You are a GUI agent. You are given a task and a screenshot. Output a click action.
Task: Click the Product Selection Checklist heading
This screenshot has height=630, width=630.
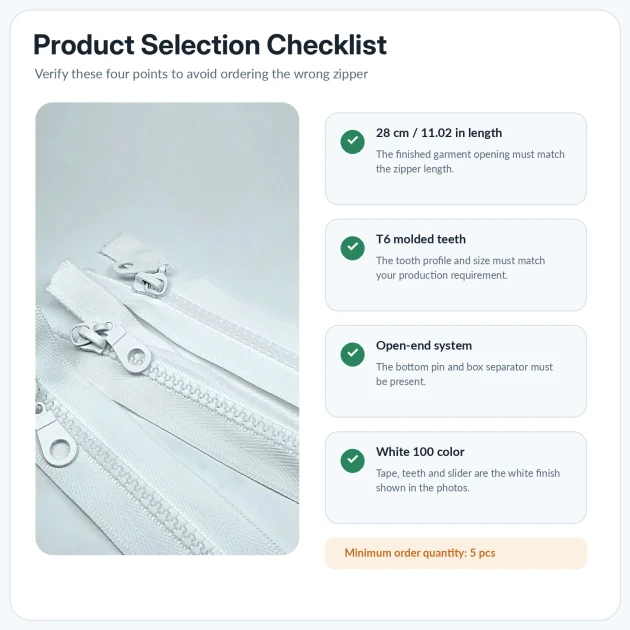(x=210, y=44)
